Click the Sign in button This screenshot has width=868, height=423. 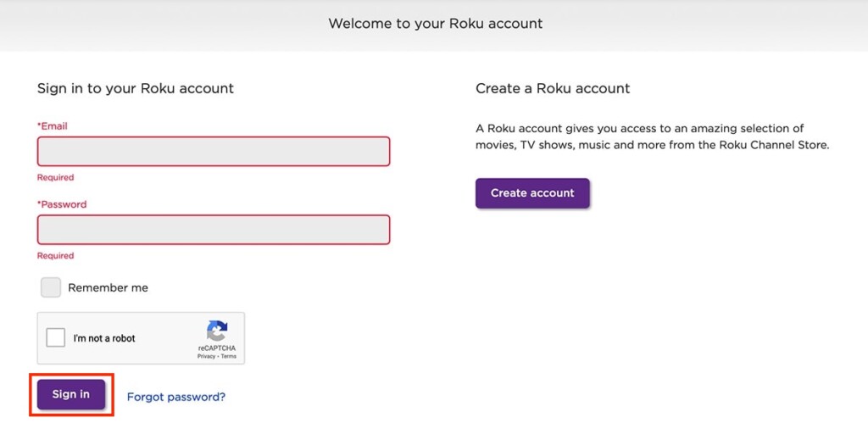pyautogui.click(x=71, y=394)
